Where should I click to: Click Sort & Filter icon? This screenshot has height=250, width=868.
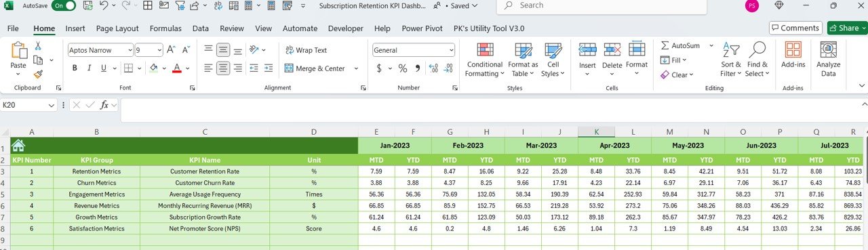tap(731, 50)
